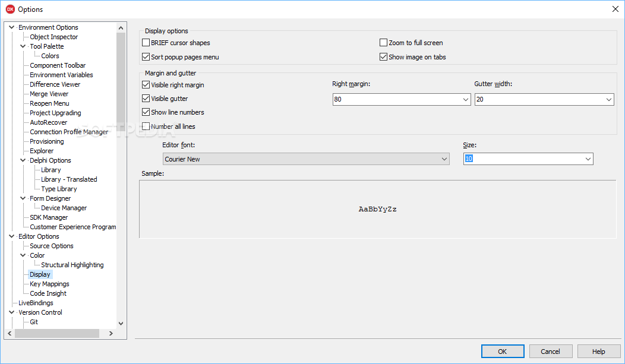The height and width of the screenshot is (364, 625).
Task: Select Provisioning item
Action: [x=46, y=141]
